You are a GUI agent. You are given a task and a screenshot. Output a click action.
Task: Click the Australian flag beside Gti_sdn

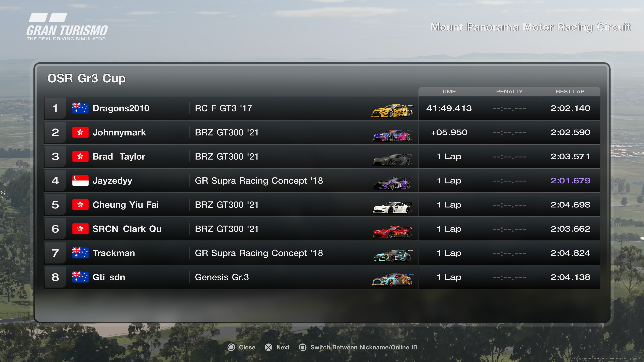click(x=80, y=277)
